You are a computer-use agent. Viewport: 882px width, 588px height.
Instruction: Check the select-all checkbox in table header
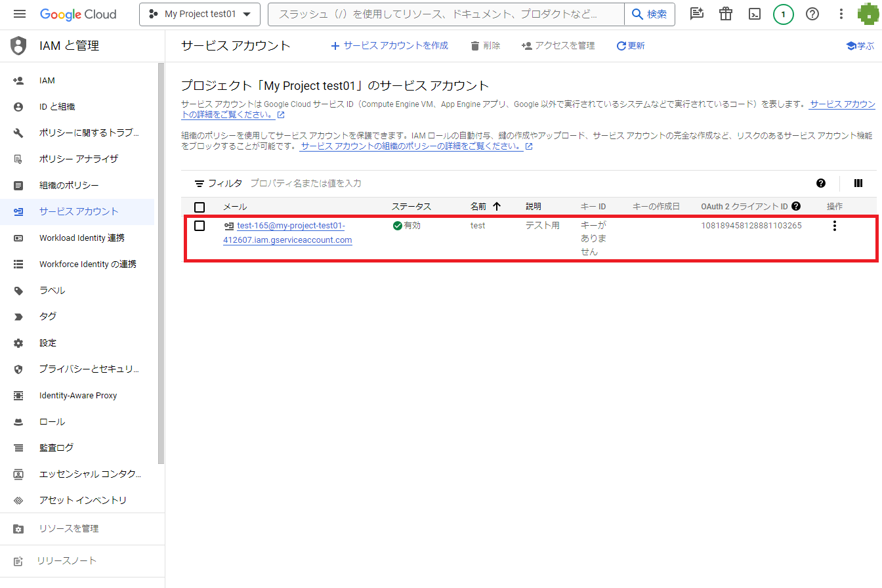tap(199, 206)
